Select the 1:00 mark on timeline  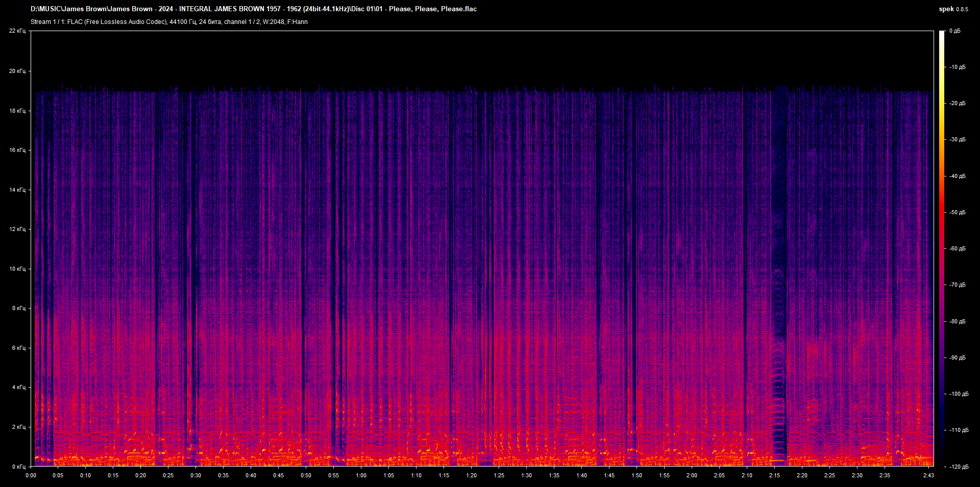coord(361,475)
